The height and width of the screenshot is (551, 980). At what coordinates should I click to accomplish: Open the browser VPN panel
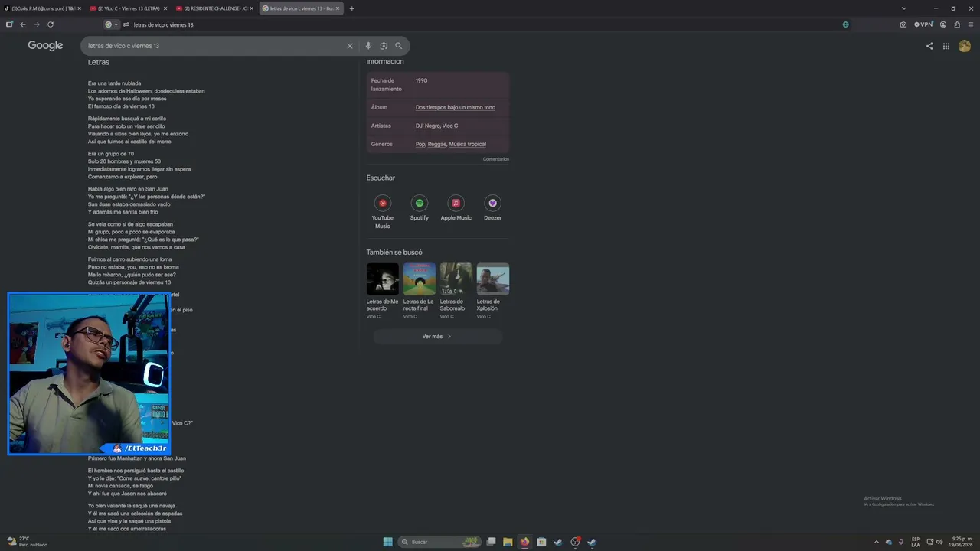coord(924,24)
